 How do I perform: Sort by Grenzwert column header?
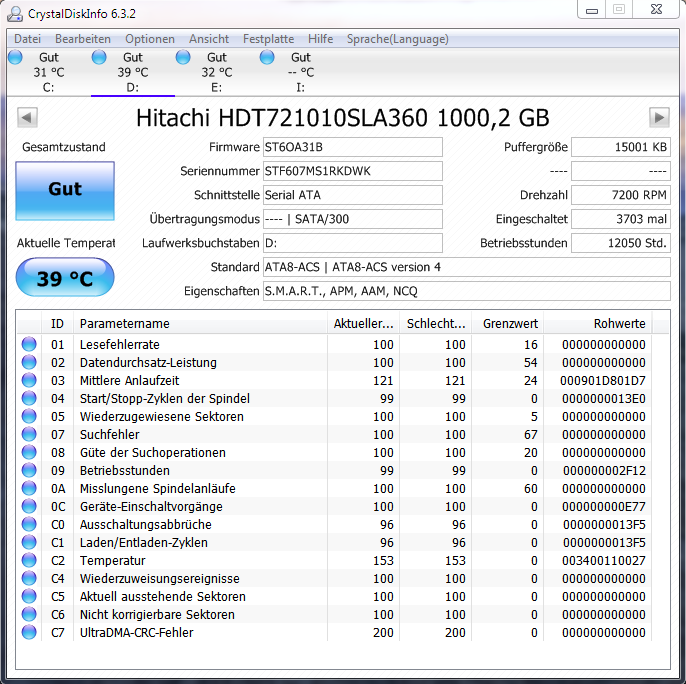pos(508,323)
